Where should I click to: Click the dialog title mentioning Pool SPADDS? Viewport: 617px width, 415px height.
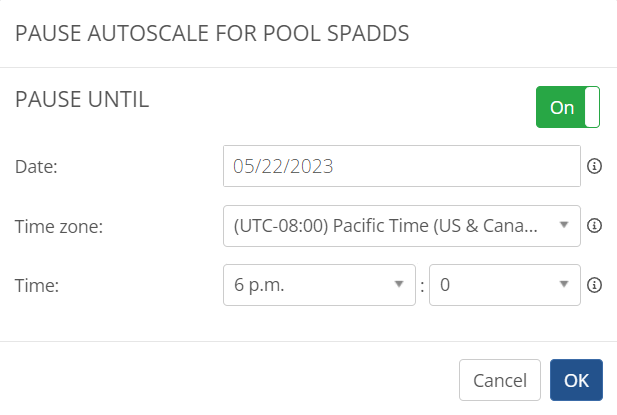[x=211, y=32]
